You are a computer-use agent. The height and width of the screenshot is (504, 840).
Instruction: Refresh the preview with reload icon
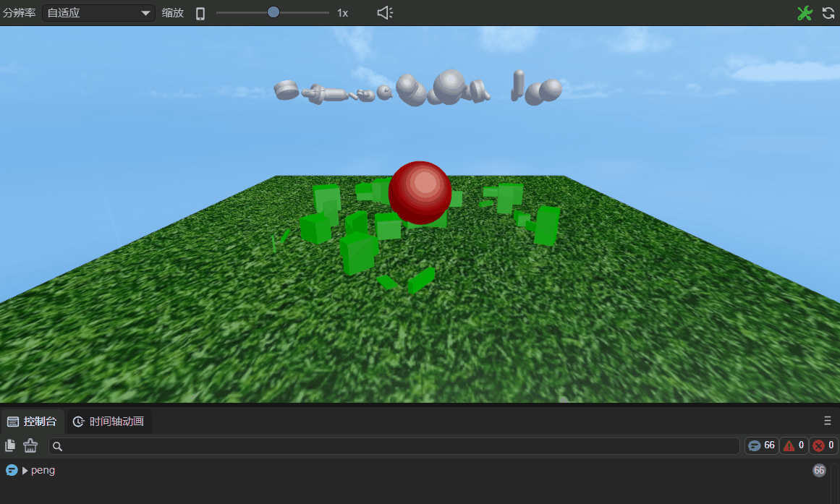tap(828, 13)
